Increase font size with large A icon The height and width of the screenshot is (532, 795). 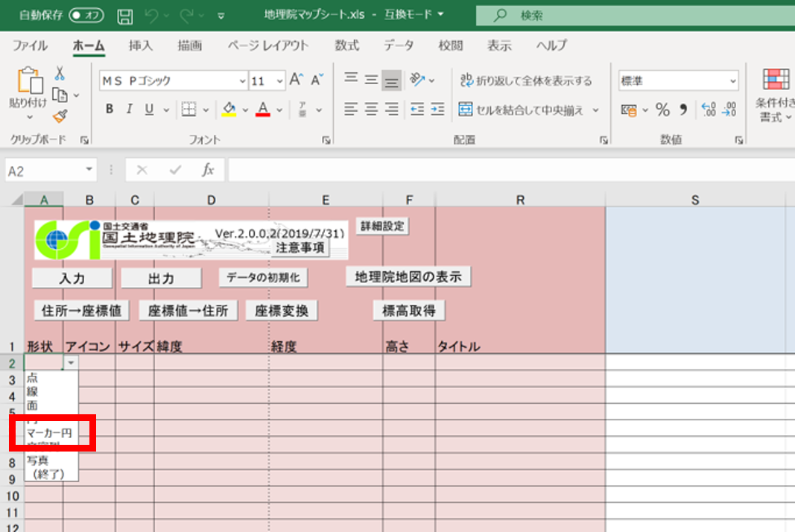click(296, 80)
